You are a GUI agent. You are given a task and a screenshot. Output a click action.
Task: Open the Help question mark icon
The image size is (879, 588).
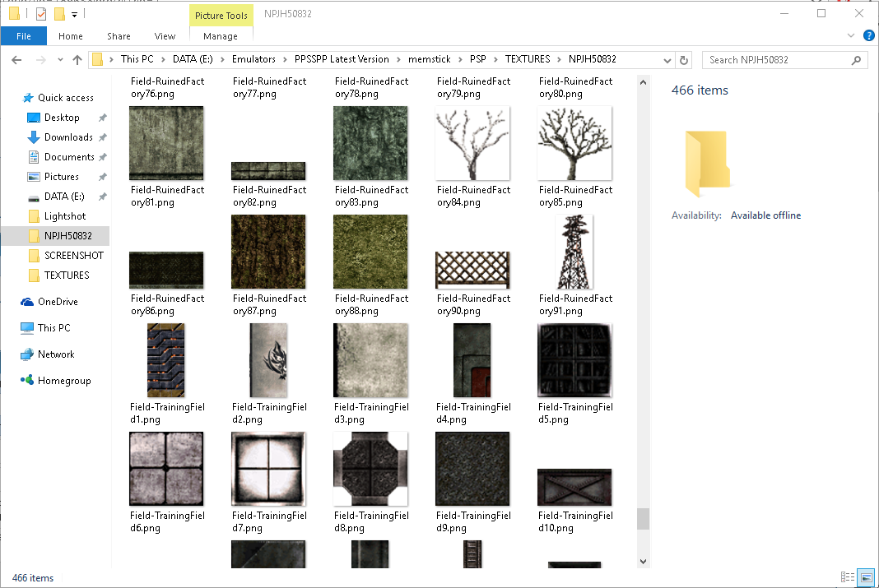[x=868, y=36]
